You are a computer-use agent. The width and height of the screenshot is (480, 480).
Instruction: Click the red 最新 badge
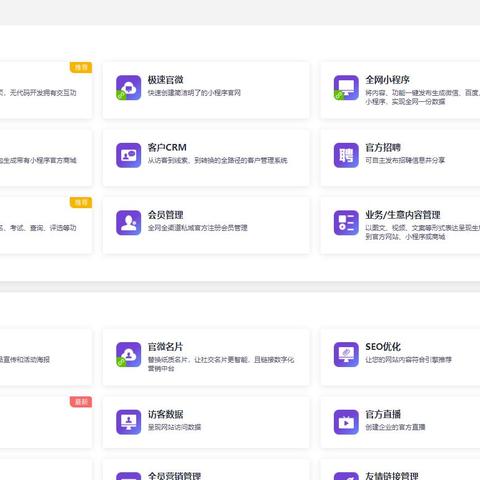[81, 402]
